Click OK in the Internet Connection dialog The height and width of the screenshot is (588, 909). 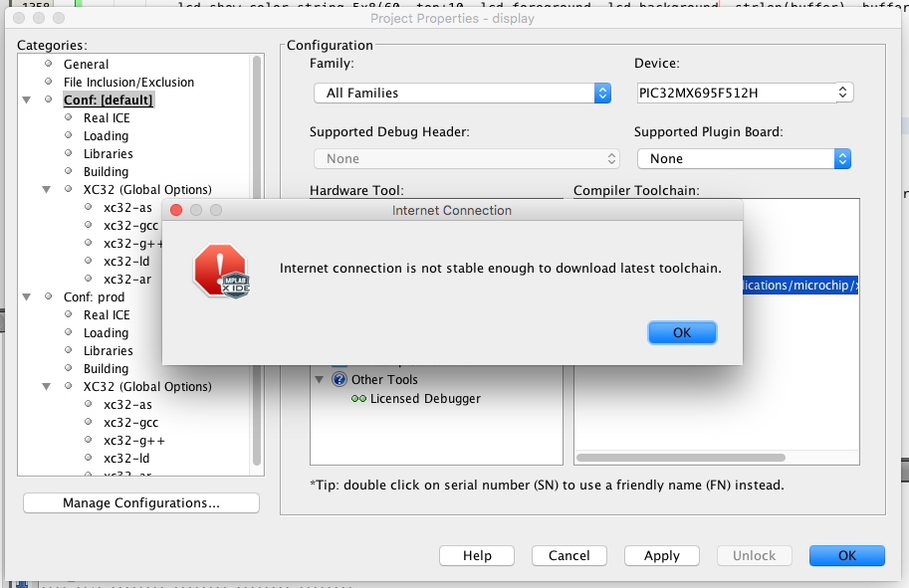(682, 332)
